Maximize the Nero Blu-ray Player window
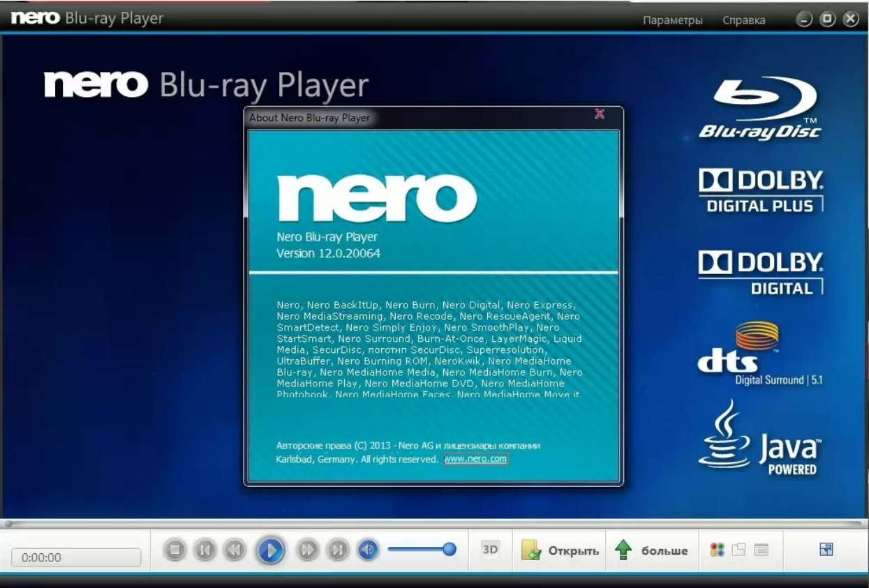The width and height of the screenshot is (869, 588). pos(828,20)
